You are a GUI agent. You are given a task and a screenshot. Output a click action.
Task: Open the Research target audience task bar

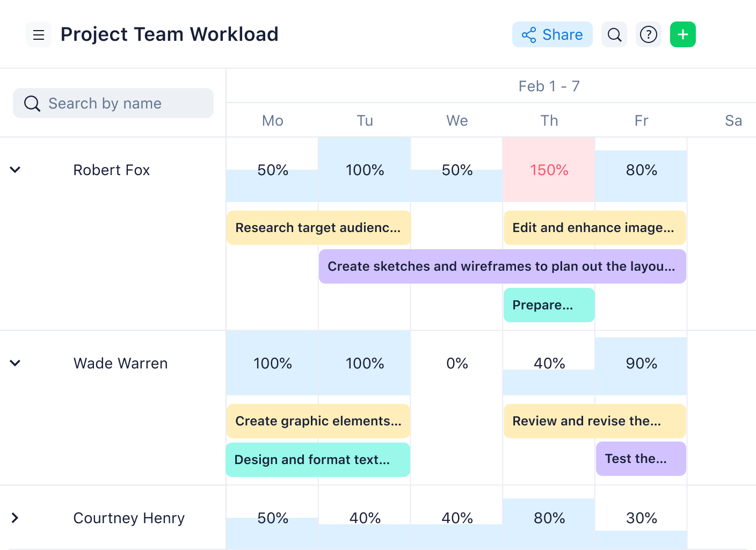pos(318,228)
